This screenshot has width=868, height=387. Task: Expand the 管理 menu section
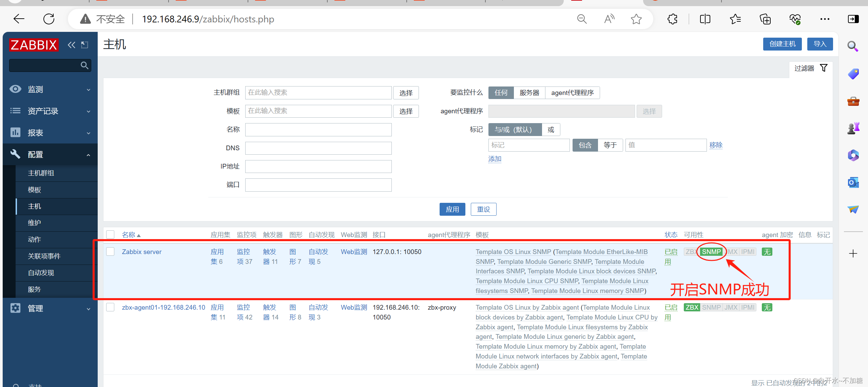click(x=88, y=309)
